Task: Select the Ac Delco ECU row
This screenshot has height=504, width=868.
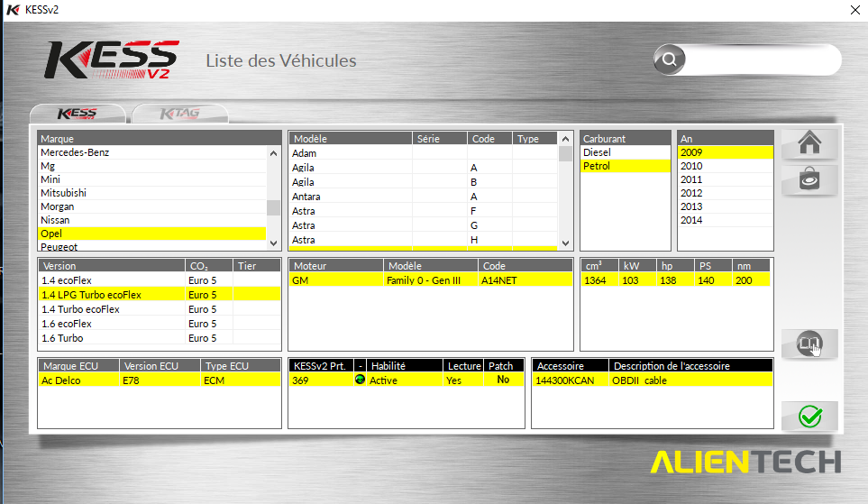Action: coord(160,380)
